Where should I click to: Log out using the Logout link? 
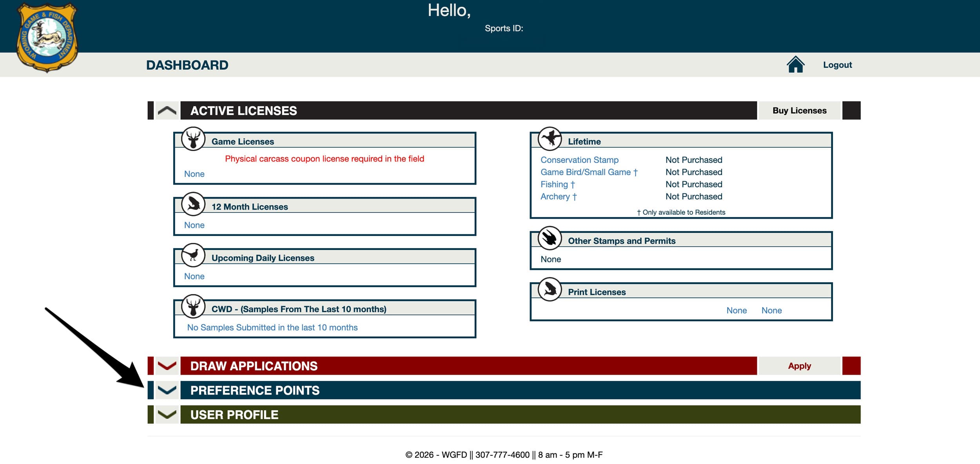click(837, 65)
